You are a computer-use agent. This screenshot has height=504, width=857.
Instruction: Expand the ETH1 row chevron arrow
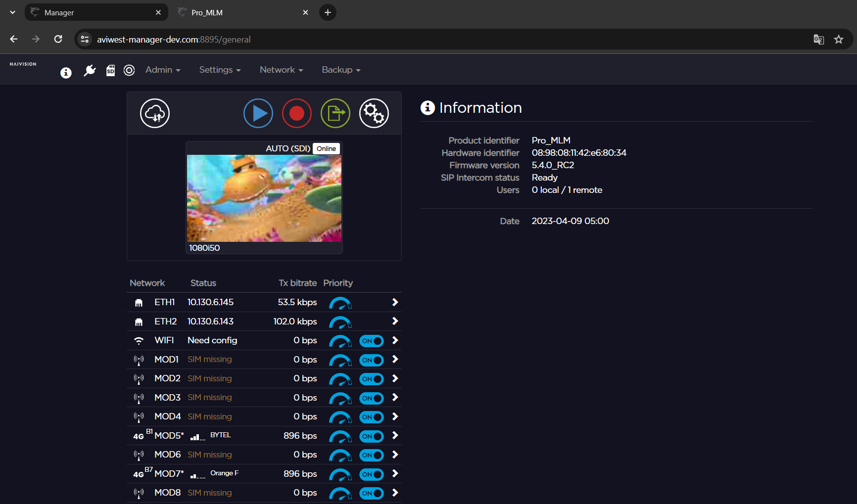coord(395,302)
